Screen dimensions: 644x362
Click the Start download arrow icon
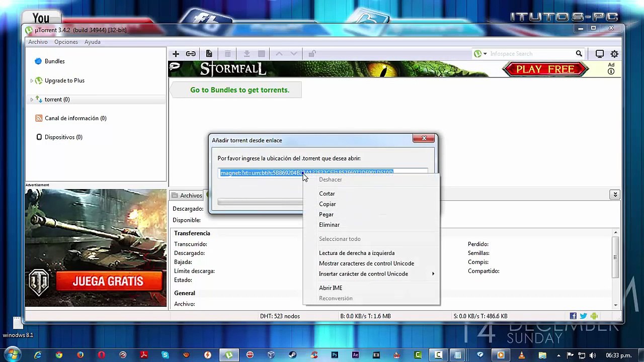247,54
